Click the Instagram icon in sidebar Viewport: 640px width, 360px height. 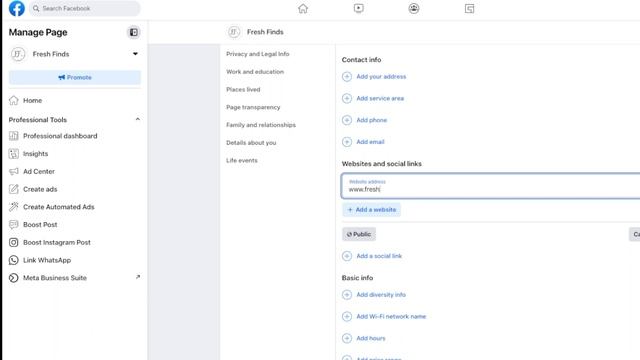[x=13, y=242]
